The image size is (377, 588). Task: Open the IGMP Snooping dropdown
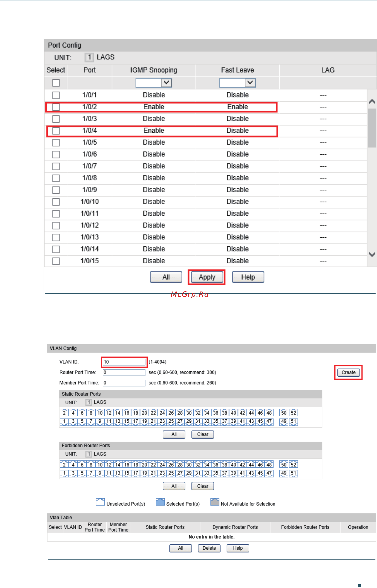(x=154, y=83)
